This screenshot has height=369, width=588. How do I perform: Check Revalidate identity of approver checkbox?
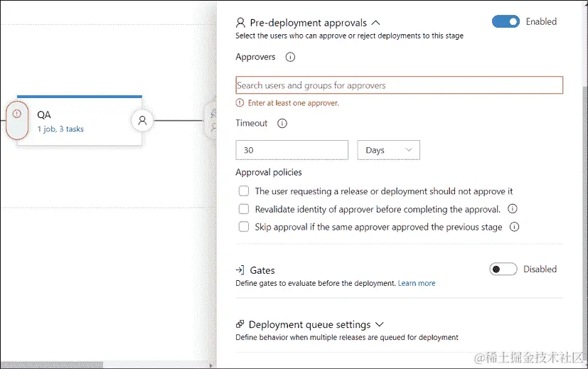point(244,209)
